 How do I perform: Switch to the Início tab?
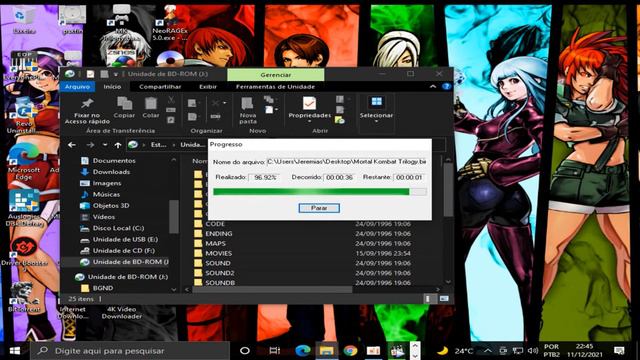click(x=112, y=87)
